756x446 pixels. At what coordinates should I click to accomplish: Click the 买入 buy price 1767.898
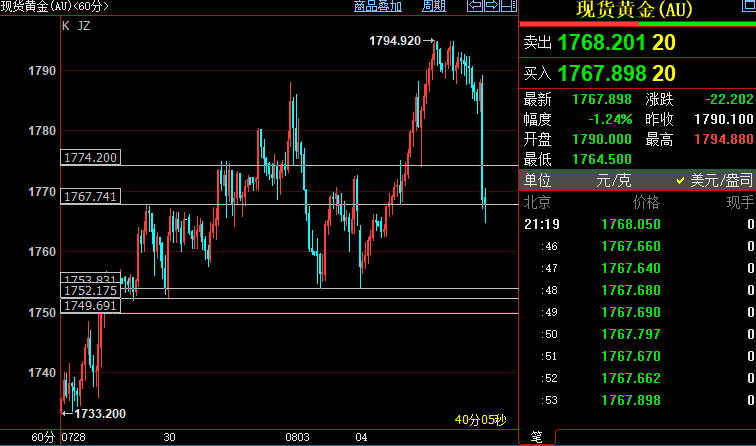point(602,73)
